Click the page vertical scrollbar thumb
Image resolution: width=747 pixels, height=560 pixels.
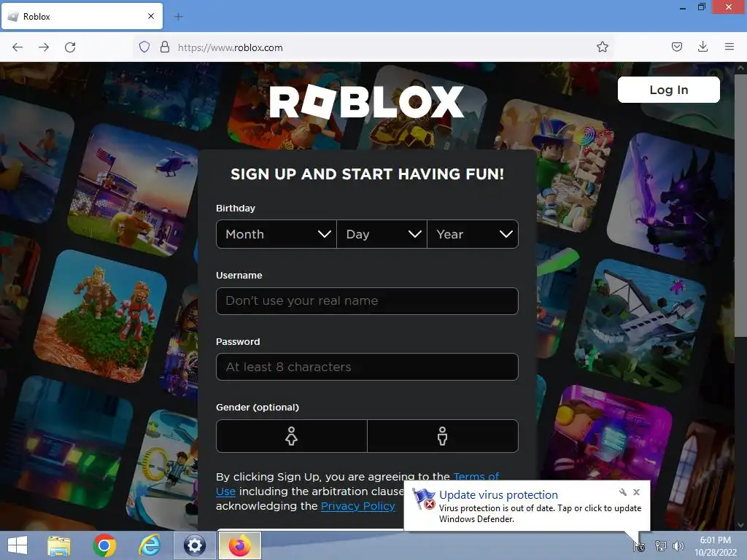pos(740,205)
